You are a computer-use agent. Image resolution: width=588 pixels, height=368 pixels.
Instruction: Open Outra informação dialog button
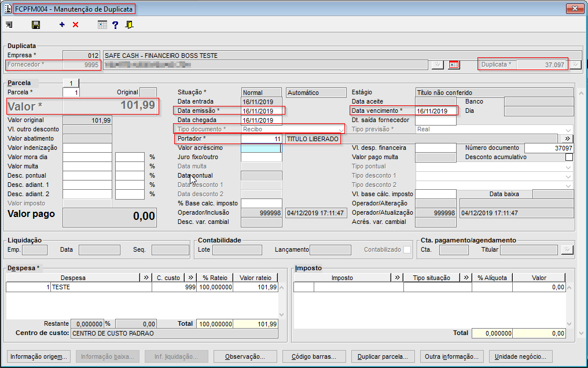452,356
